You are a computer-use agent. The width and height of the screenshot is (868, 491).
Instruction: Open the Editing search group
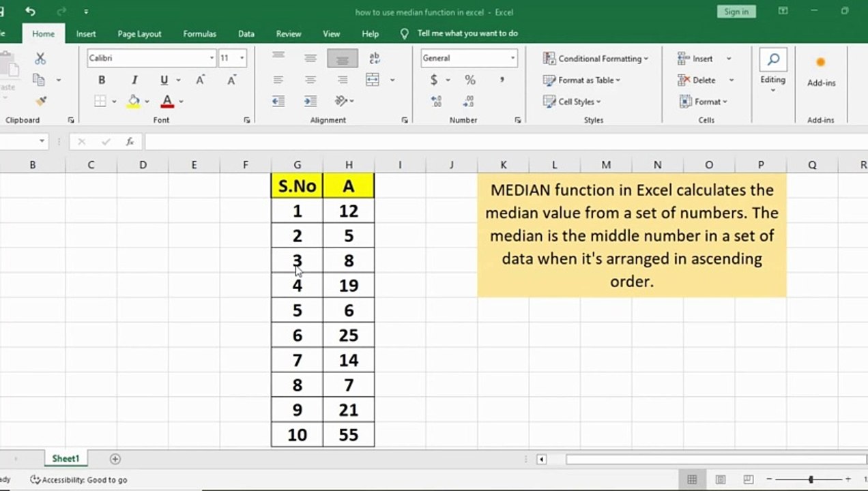point(773,70)
